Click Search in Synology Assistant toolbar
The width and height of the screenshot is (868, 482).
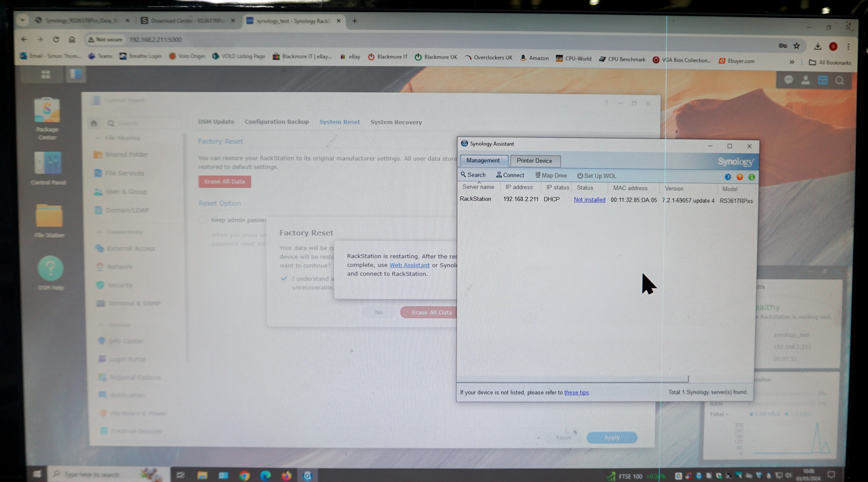473,175
